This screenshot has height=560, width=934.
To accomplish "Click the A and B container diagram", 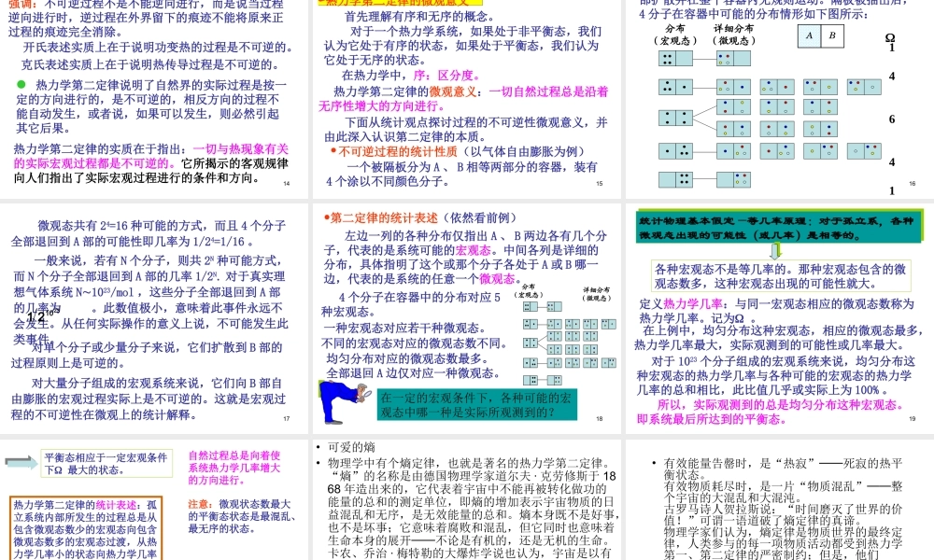I will coord(821,36).
